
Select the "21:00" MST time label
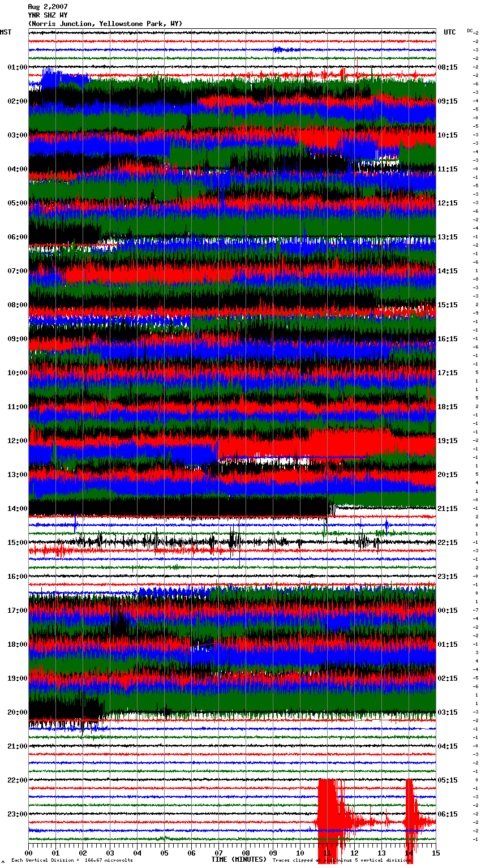click(18, 746)
